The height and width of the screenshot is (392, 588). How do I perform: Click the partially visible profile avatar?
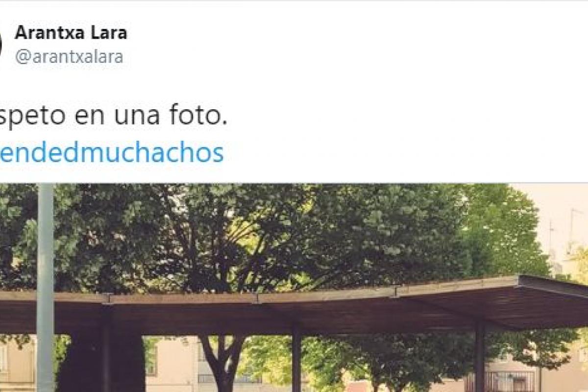point(1,43)
